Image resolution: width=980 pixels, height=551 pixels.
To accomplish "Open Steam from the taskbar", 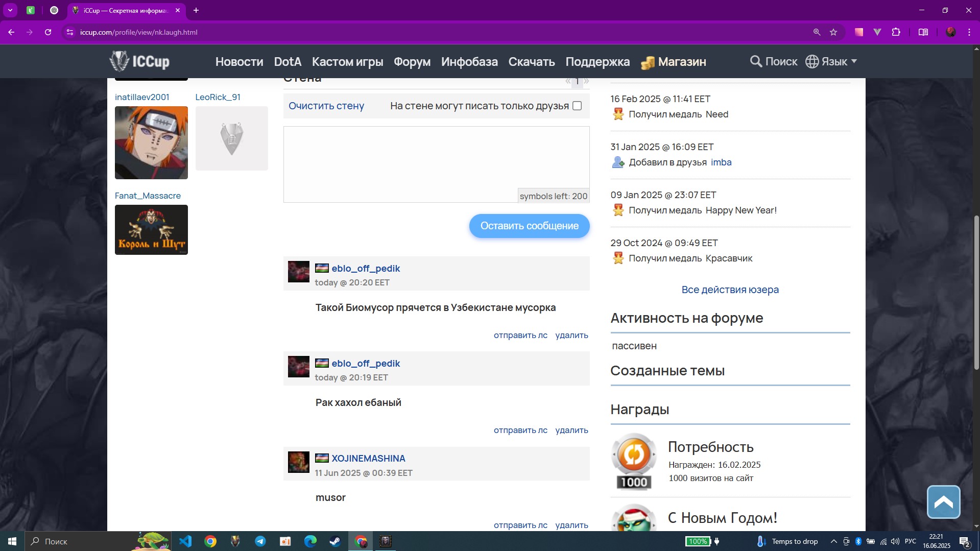I will point(335,541).
